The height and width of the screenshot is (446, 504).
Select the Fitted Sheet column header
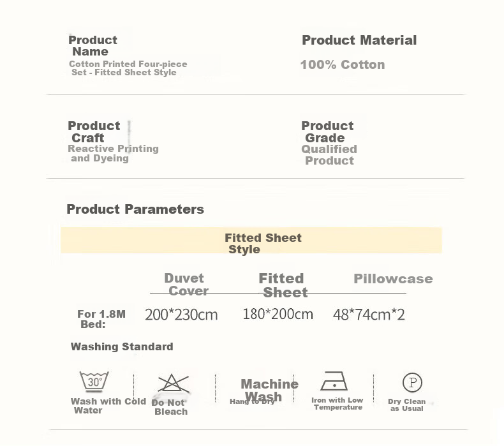tap(283, 285)
